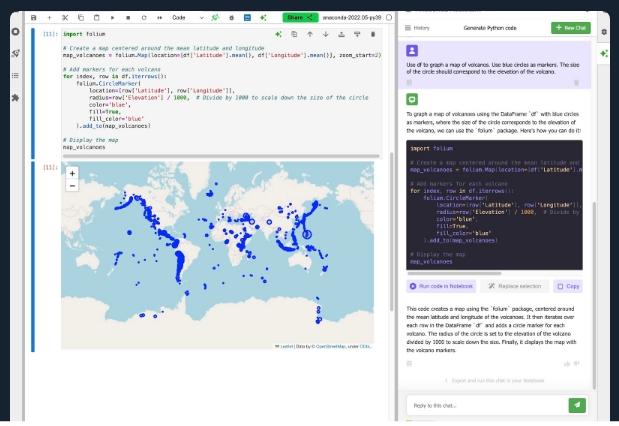
Task: Cut the selected cell using the scissors icon
Action: point(65,17)
